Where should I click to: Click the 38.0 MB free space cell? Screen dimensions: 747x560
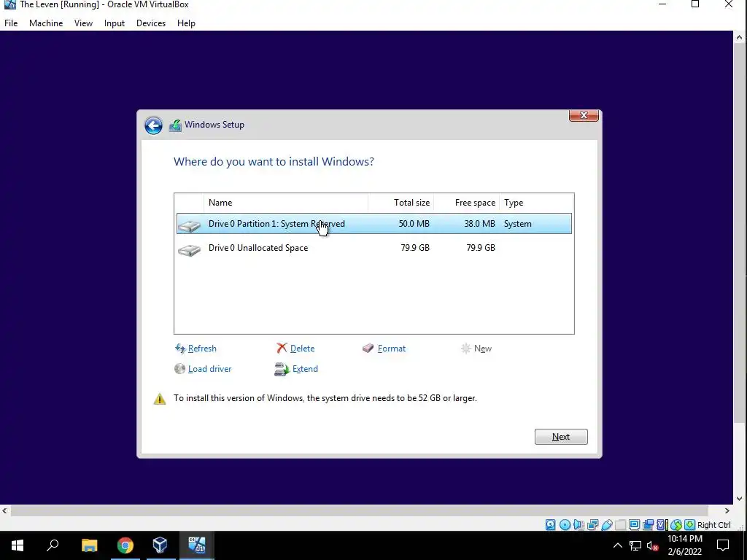point(480,224)
